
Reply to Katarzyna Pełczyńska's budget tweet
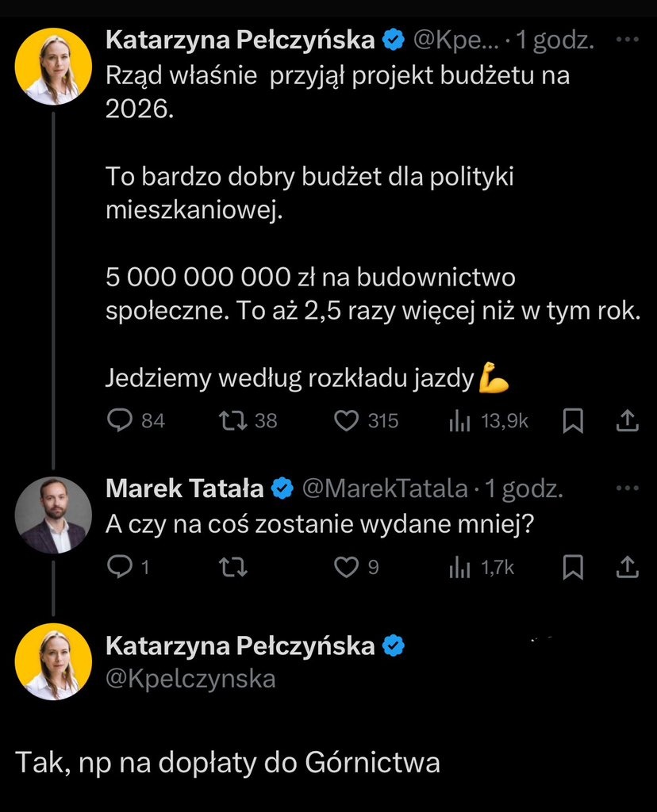(119, 420)
